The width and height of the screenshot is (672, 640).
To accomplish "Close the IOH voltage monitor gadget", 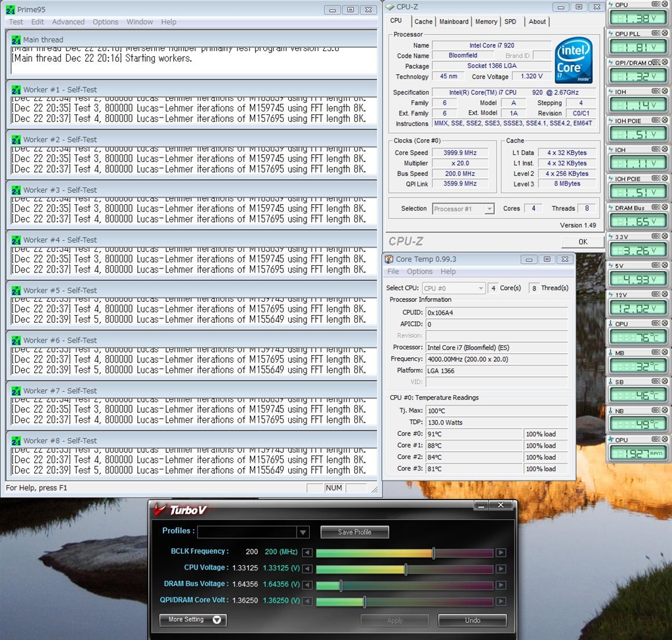I will coord(664,92).
